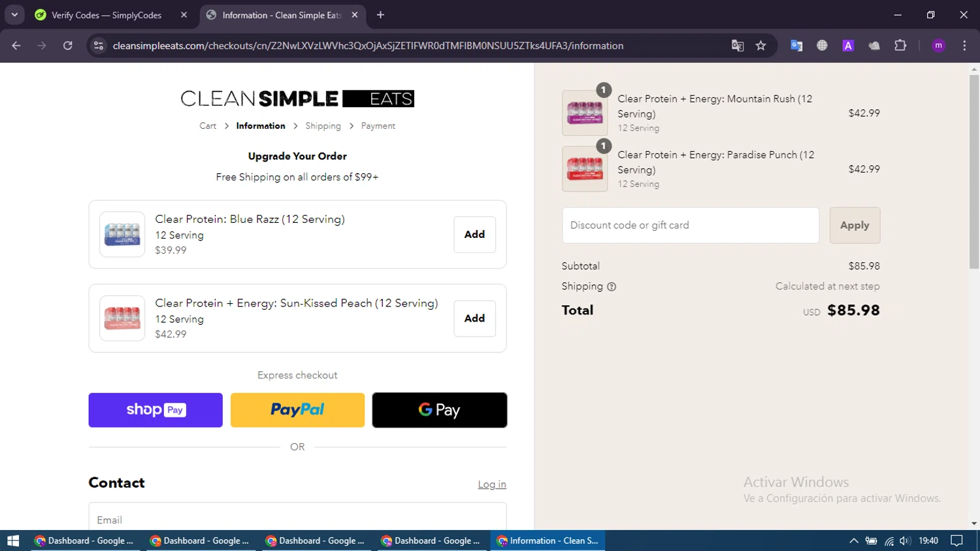Viewport: 980px width, 551px height.
Task: Select the $85.98 total amount text
Action: [x=853, y=310]
